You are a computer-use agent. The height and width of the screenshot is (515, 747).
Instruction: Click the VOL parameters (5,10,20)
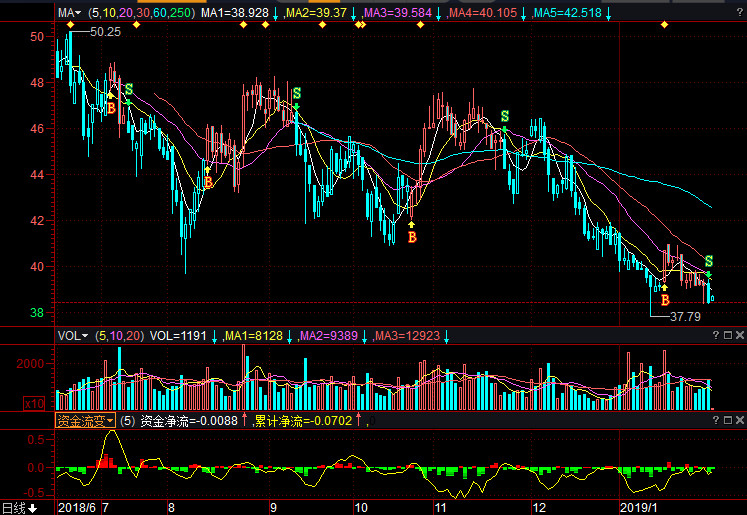click(119, 336)
